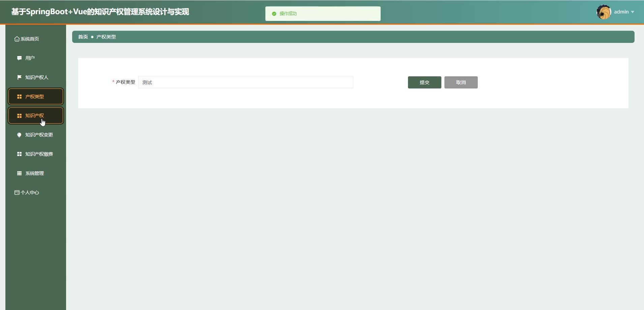Click the 产权类型 breadcrumb item
644x310 pixels.
106,37
